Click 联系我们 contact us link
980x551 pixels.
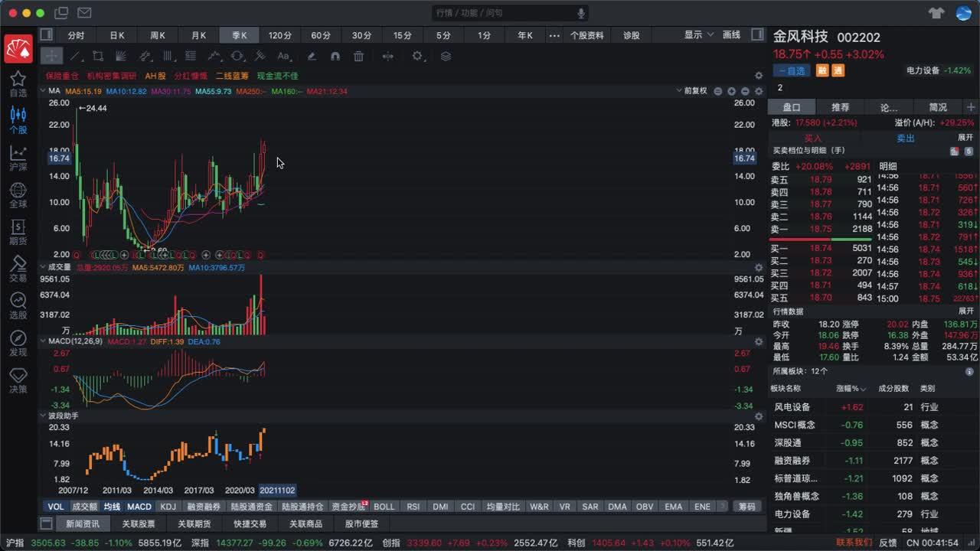click(x=854, y=543)
